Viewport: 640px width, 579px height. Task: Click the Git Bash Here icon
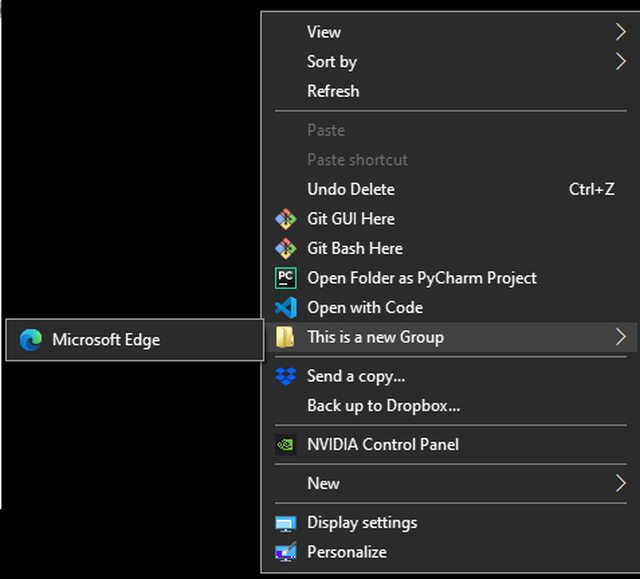(x=286, y=248)
